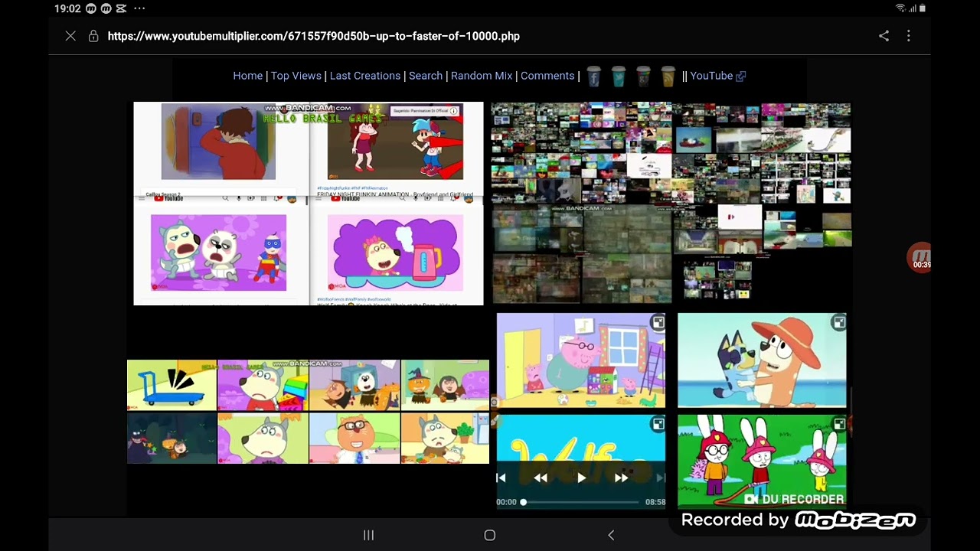Tap the fullscreen icon on the rabbit firefighters video
This screenshot has height=551, width=980.
[839, 424]
